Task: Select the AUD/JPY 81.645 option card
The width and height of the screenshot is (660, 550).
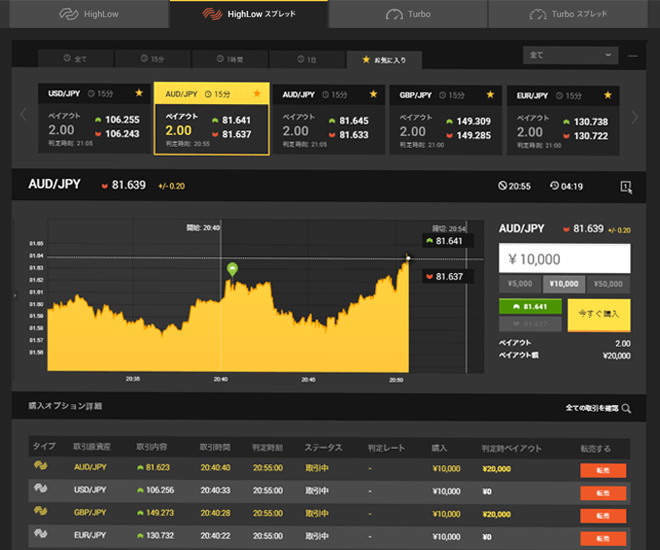Action: (x=329, y=119)
